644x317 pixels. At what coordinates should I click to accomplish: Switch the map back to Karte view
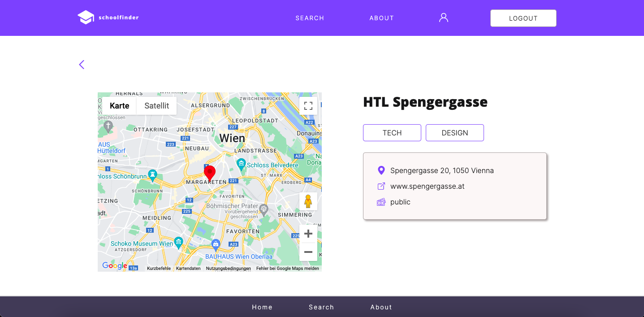tap(119, 106)
